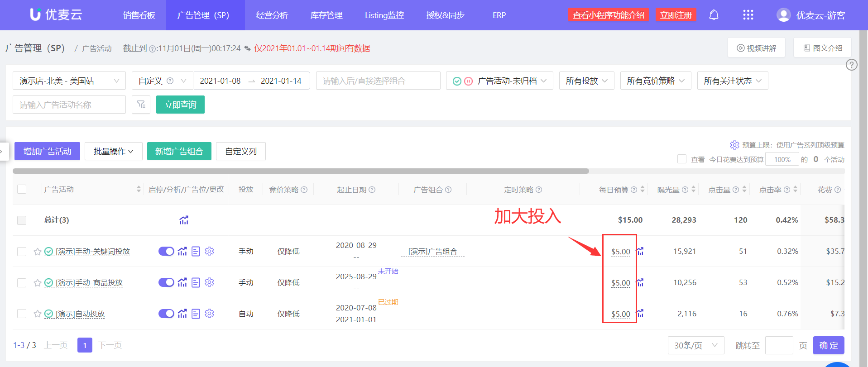
Task: Open the notification bell
Action: (x=714, y=15)
